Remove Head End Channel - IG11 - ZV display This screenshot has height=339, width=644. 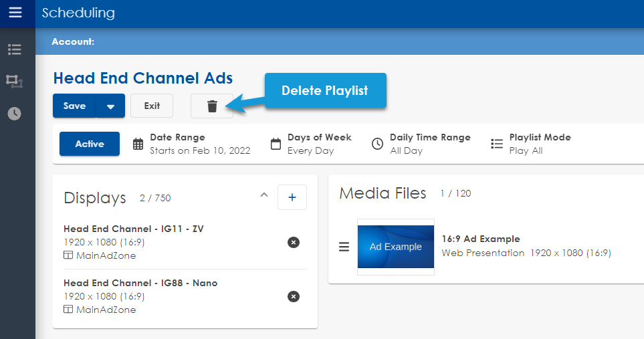pos(293,242)
